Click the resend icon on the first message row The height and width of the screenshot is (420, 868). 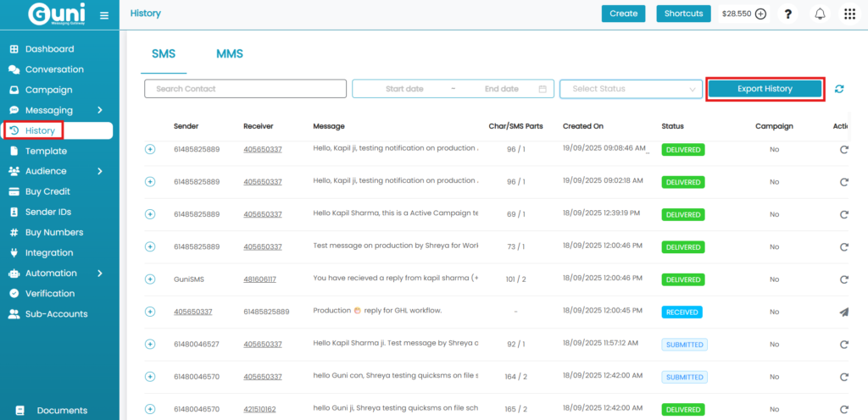click(x=843, y=149)
